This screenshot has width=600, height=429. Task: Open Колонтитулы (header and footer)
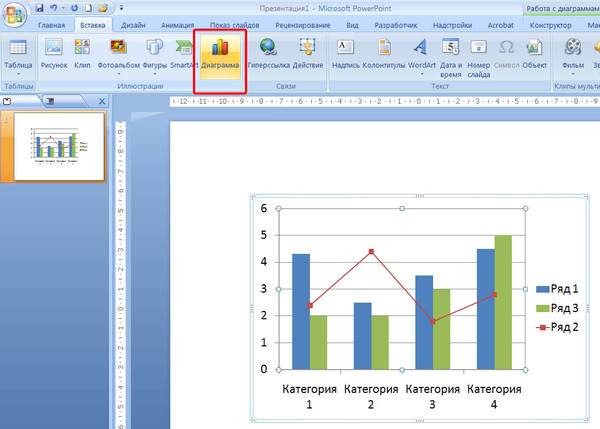click(384, 55)
